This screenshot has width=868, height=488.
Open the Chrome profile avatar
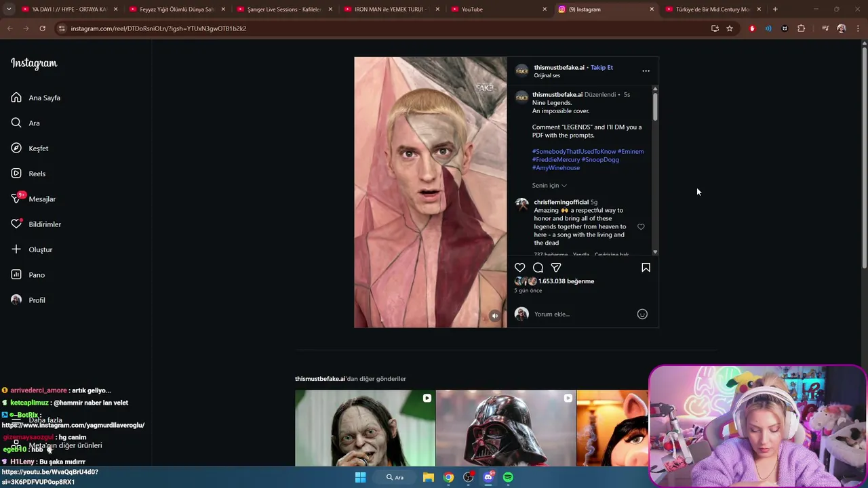coord(842,28)
